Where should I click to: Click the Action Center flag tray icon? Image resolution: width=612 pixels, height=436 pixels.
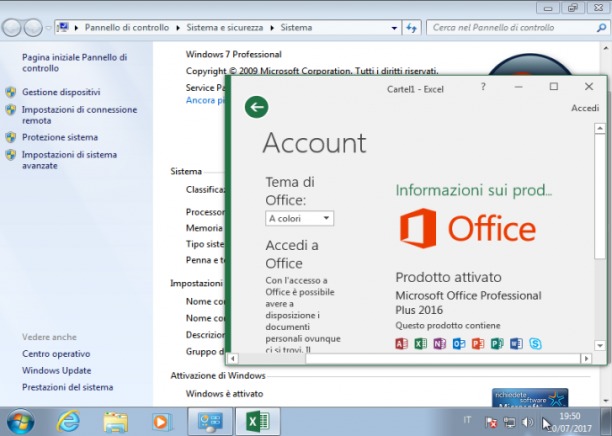coord(491,422)
